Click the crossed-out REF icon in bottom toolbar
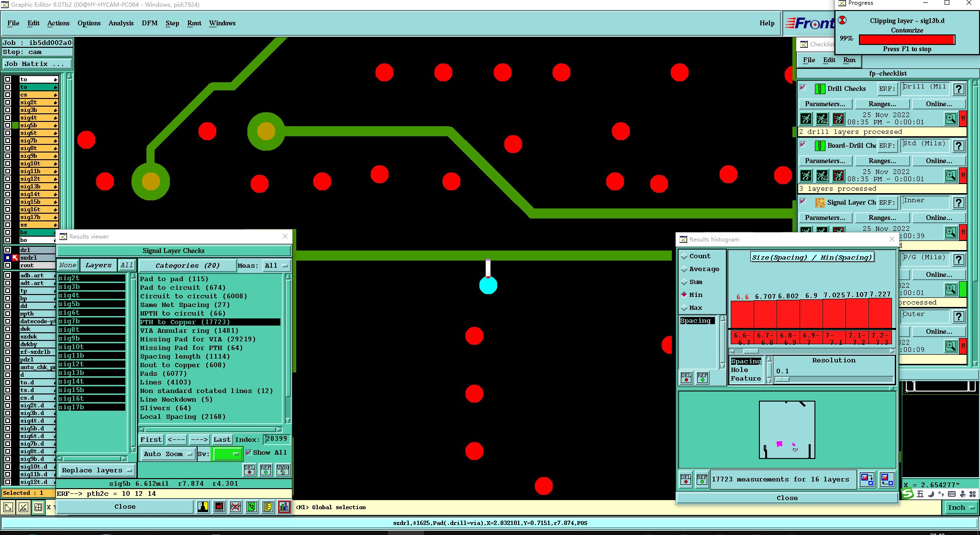This screenshot has width=980, height=535. [x=235, y=507]
